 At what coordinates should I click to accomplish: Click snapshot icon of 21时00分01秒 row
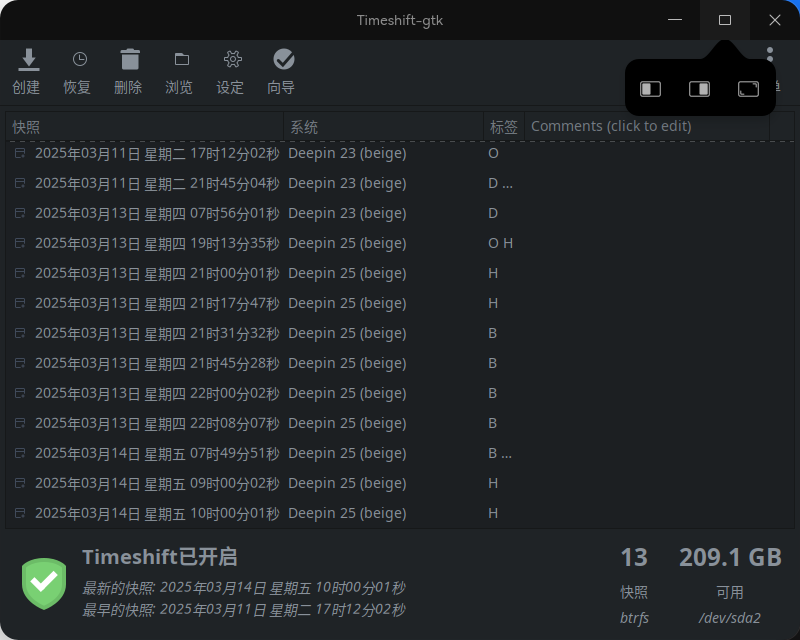[20, 273]
